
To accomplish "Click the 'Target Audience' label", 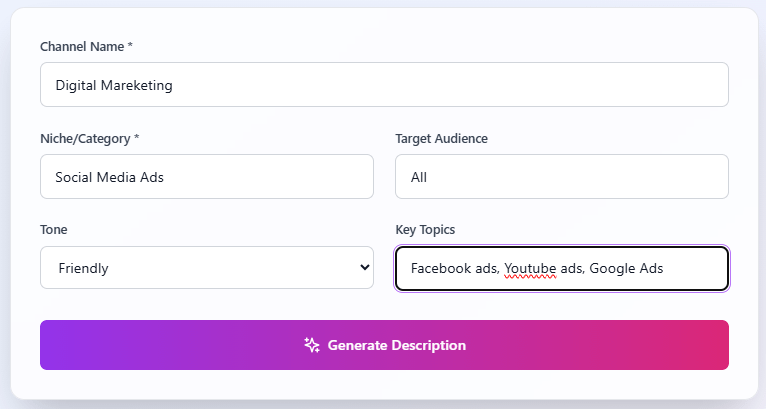I will (442, 138).
